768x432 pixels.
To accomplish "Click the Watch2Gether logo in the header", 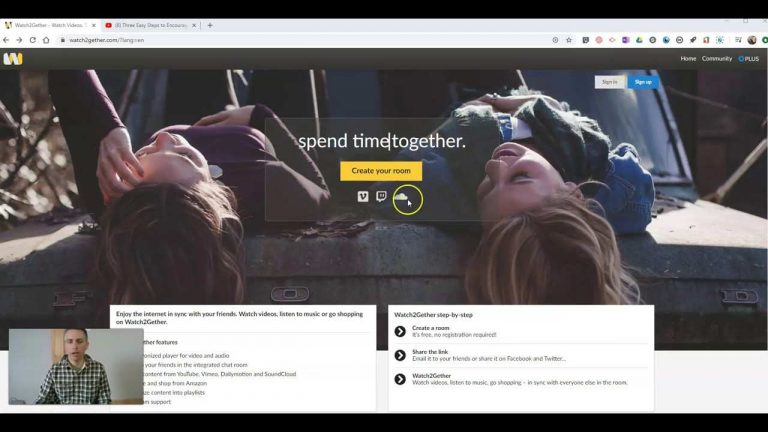I will click(13, 59).
